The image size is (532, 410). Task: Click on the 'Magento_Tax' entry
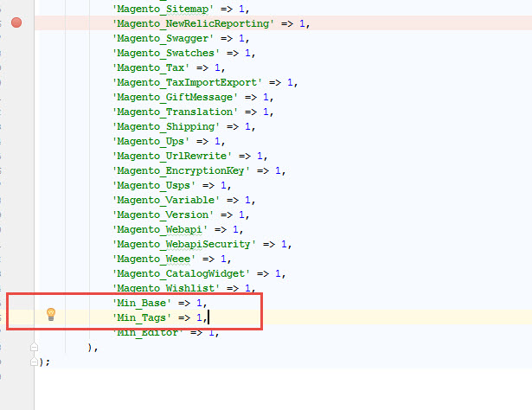pyautogui.click(x=151, y=67)
